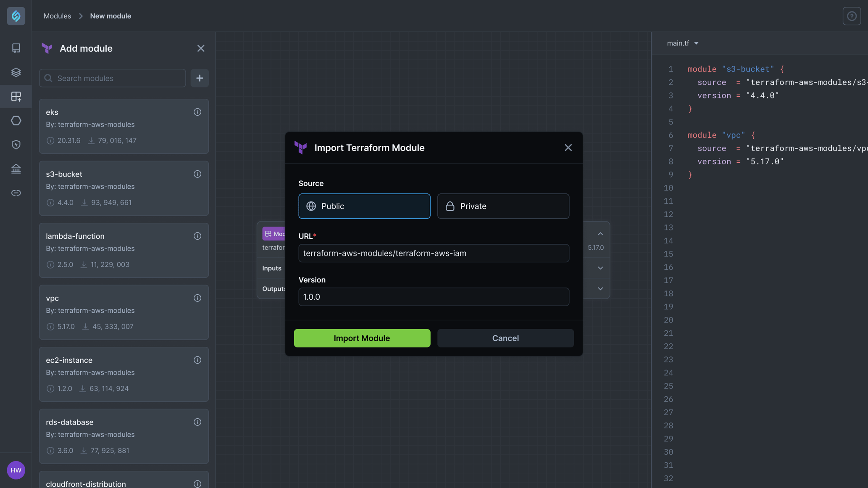The height and width of the screenshot is (488, 868).
Task: Select the Private source option
Action: [503, 206]
